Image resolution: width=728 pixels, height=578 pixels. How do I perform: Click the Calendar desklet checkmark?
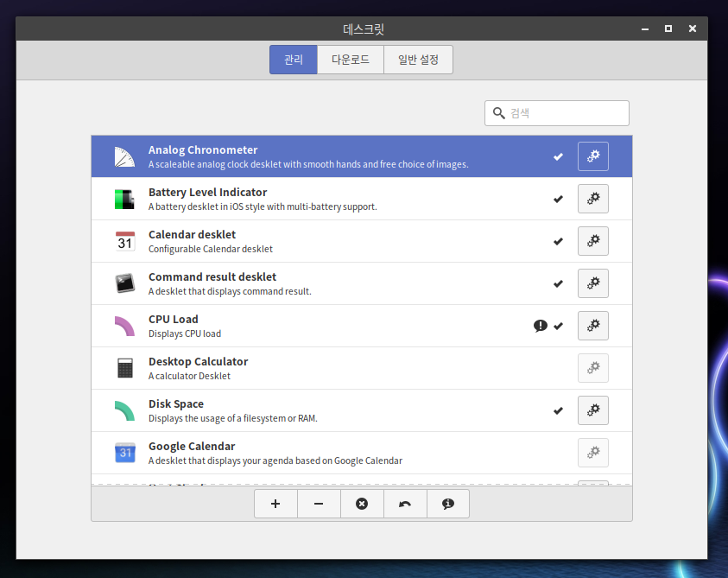(558, 242)
